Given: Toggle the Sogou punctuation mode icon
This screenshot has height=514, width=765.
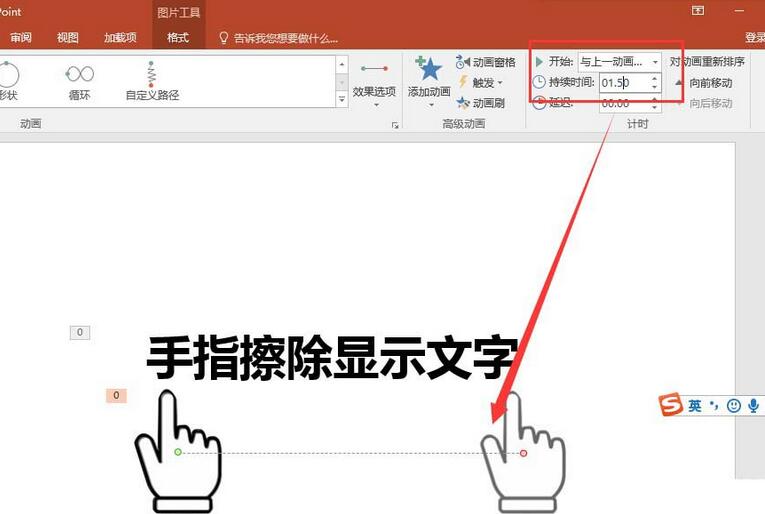Looking at the screenshot, I should pos(714,405).
